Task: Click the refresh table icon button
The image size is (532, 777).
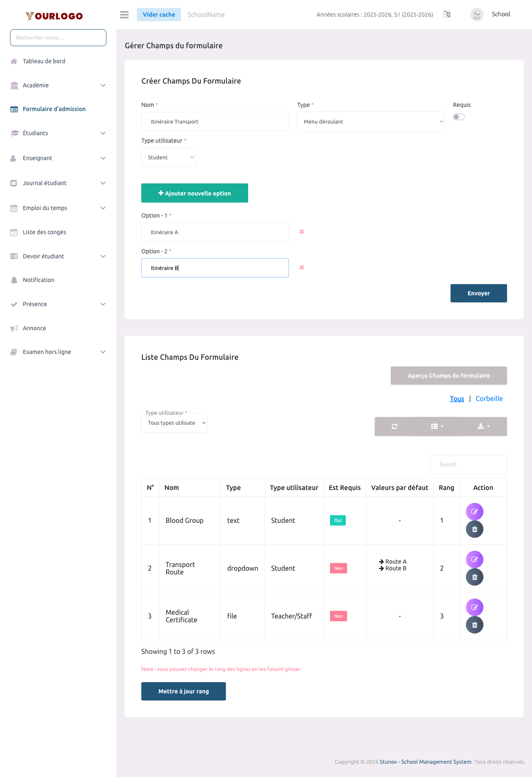Action: (394, 426)
